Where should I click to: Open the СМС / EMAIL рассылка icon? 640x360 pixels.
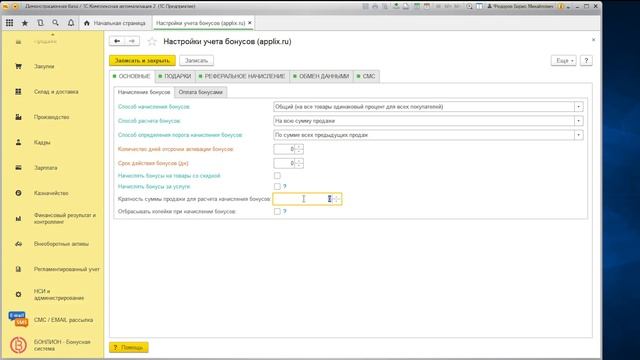18,320
